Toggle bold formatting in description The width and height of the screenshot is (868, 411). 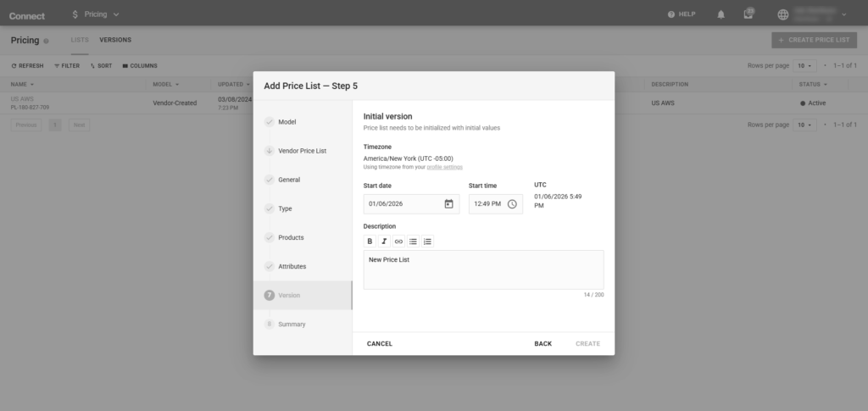click(x=370, y=242)
